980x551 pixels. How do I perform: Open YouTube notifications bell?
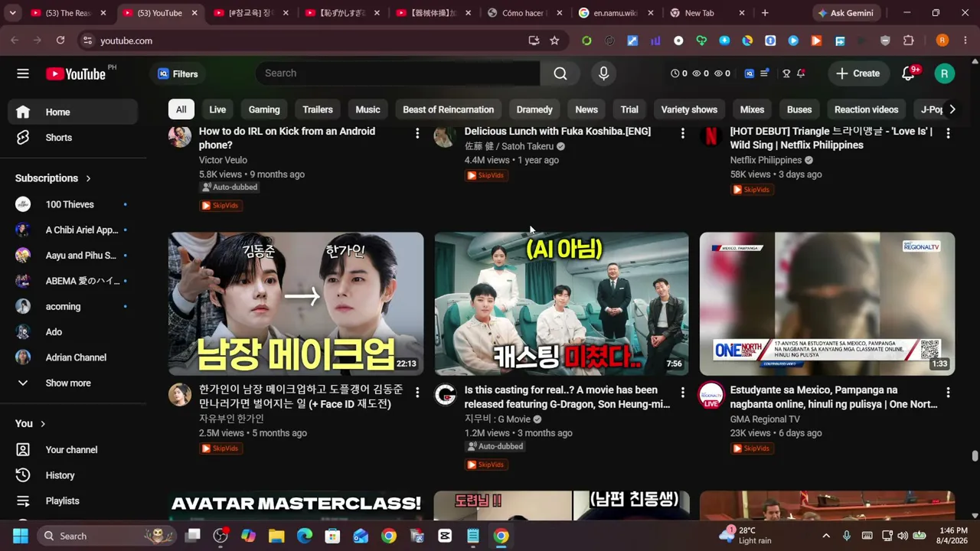pyautogui.click(x=908, y=73)
